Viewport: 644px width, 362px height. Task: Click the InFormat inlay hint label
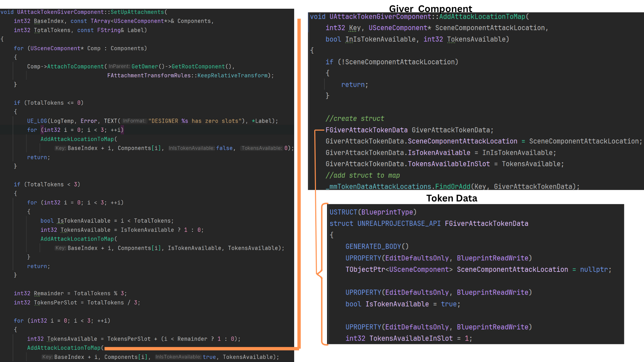click(x=134, y=121)
